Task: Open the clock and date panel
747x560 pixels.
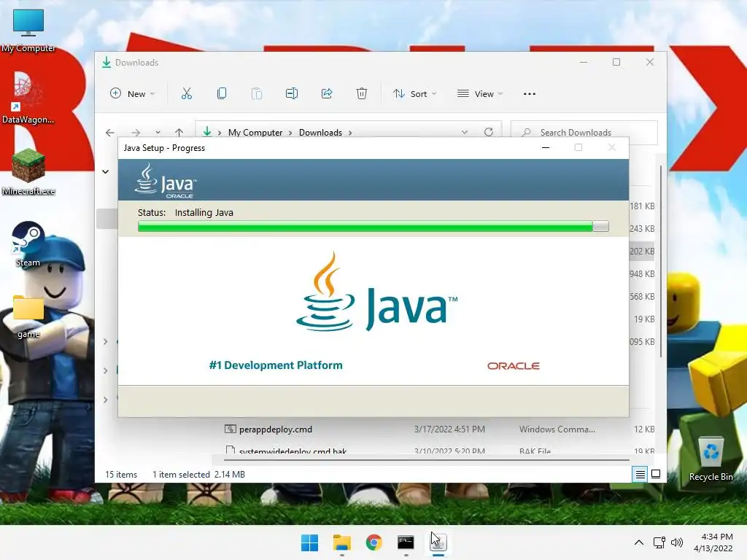Action: click(x=713, y=542)
